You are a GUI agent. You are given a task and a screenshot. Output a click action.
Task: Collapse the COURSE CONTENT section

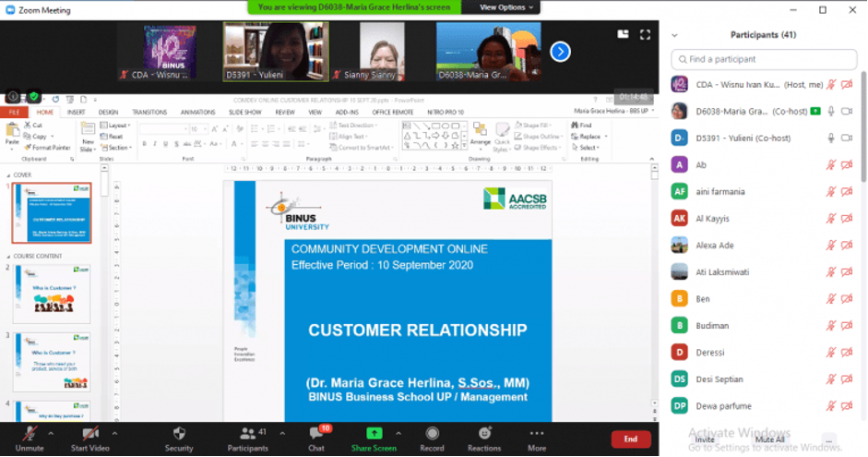point(8,257)
